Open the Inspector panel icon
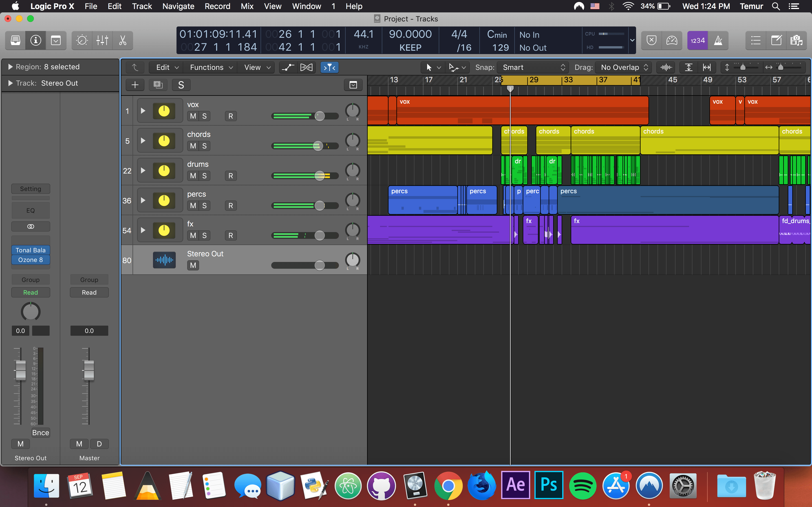 coord(35,40)
